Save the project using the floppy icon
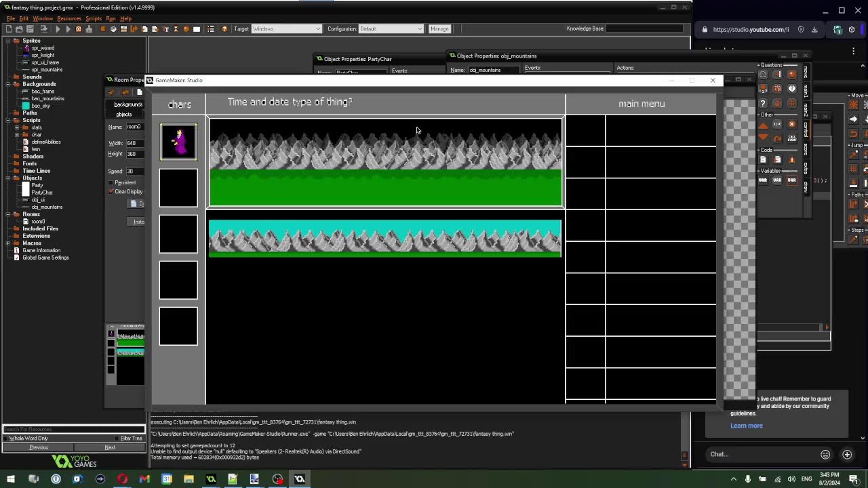The image size is (868, 488). click(x=30, y=29)
